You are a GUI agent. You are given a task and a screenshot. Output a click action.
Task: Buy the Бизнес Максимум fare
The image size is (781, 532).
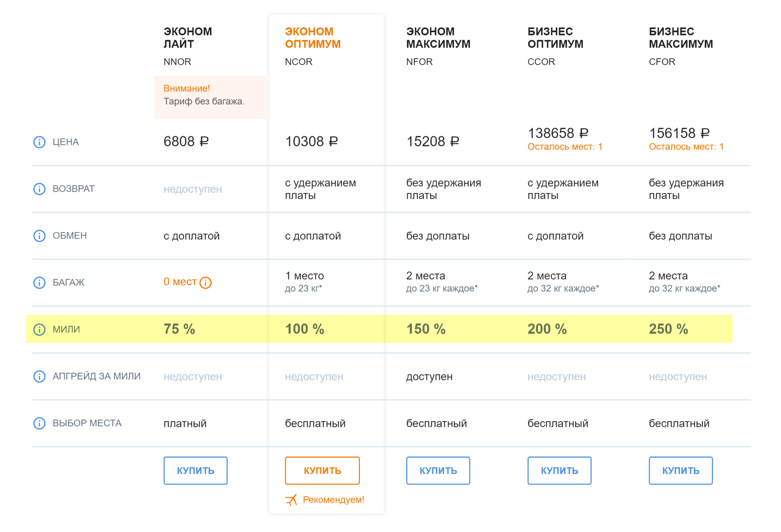681,470
